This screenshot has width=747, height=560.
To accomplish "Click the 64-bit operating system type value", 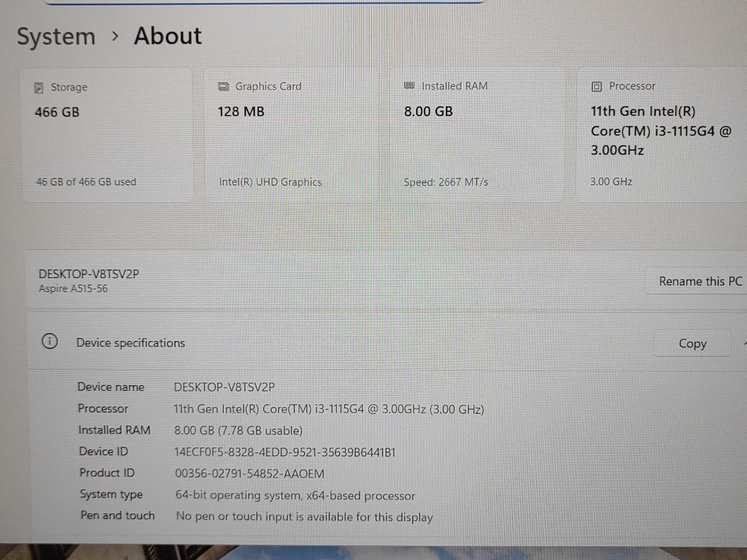I will point(295,496).
